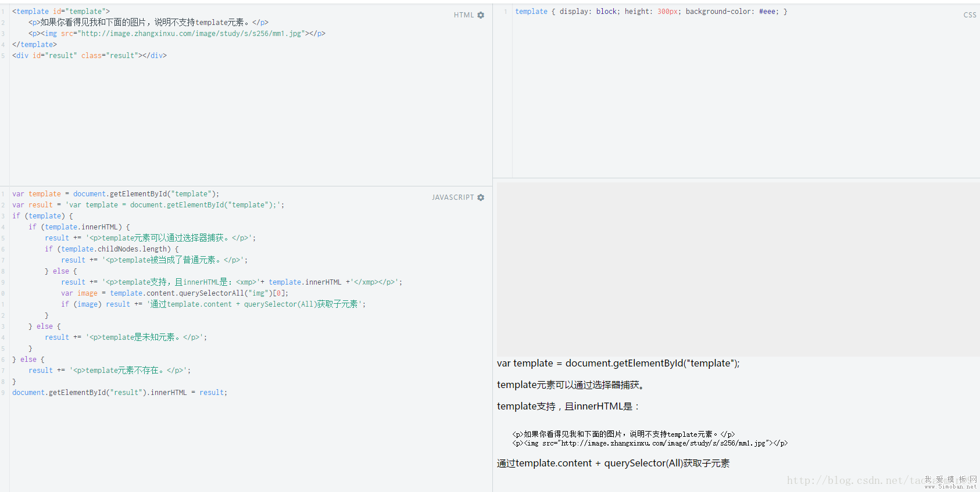
Task: Click the img src URL in HTML editor
Action: pyautogui.click(x=191, y=34)
